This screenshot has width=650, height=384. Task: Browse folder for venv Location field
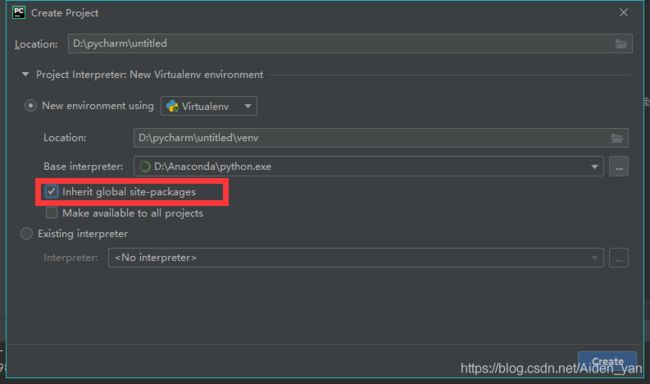617,138
